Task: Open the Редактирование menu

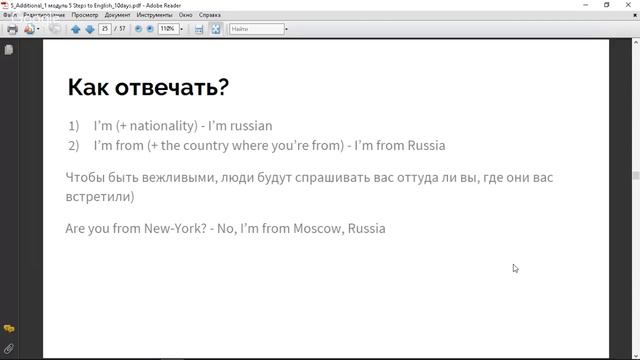Action: click(44, 15)
